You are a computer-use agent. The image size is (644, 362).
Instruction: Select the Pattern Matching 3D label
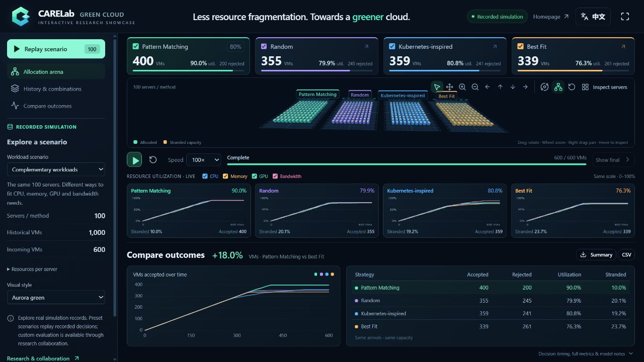tap(317, 95)
